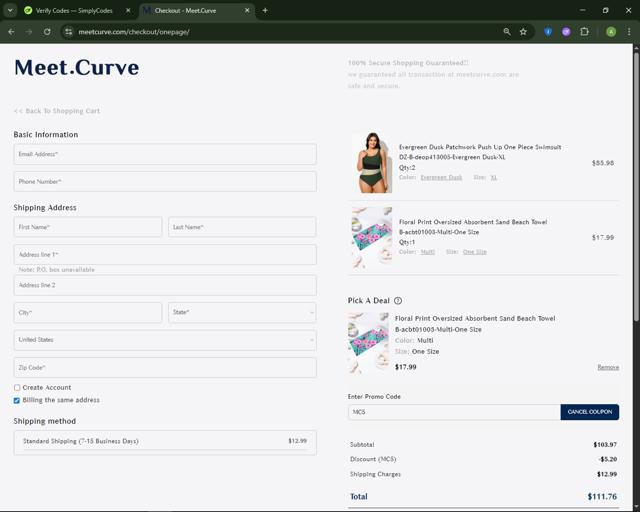Click Evergreen Dusk Patchwork swimsuit title
This screenshot has width=640, height=512.
point(480,147)
